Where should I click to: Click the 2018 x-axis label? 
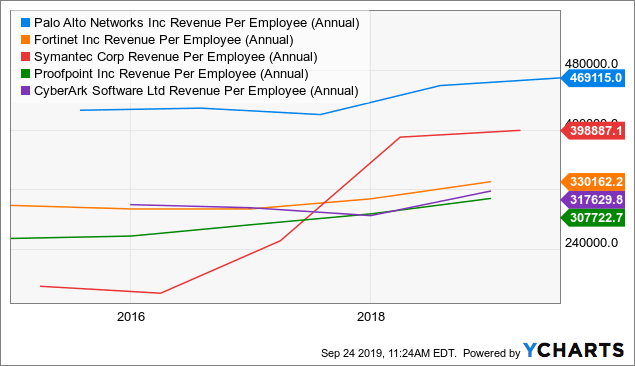coord(371,317)
